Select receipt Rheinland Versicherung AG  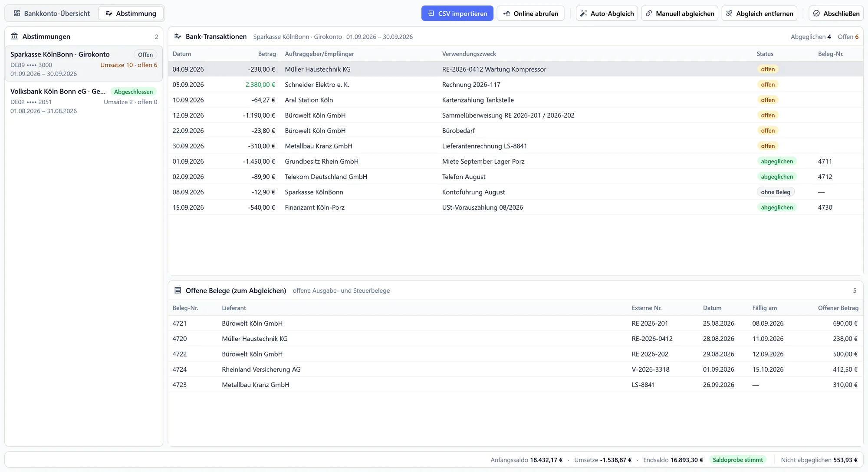point(515,370)
